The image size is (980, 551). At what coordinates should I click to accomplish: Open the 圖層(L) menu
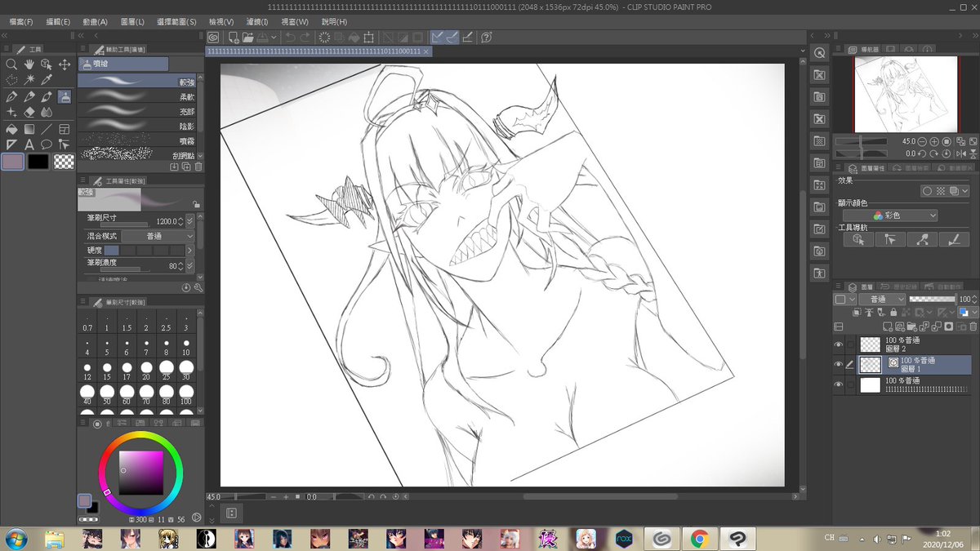click(x=132, y=21)
